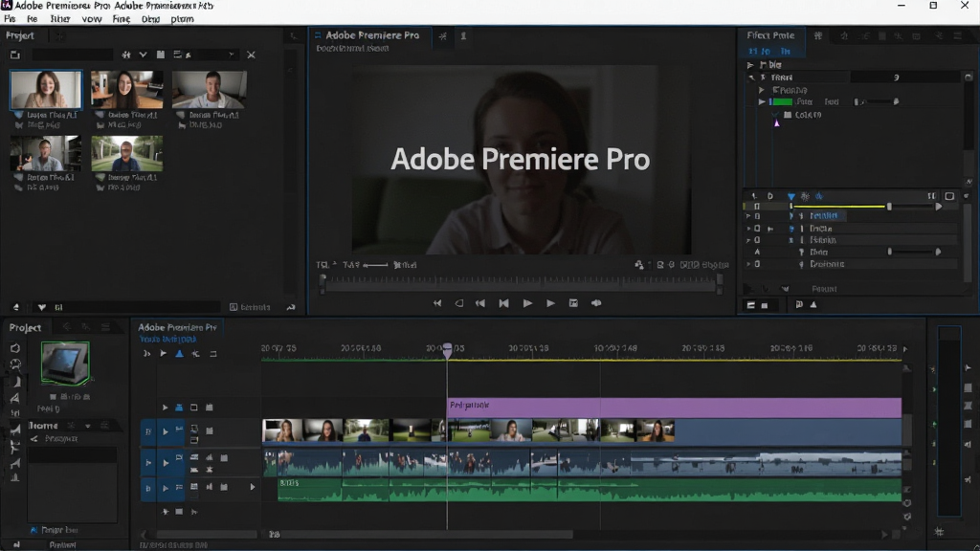Open the chevron-down menu at Project panel bottom-left
Viewport: 980px width, 551px height.
coord(42,307)
